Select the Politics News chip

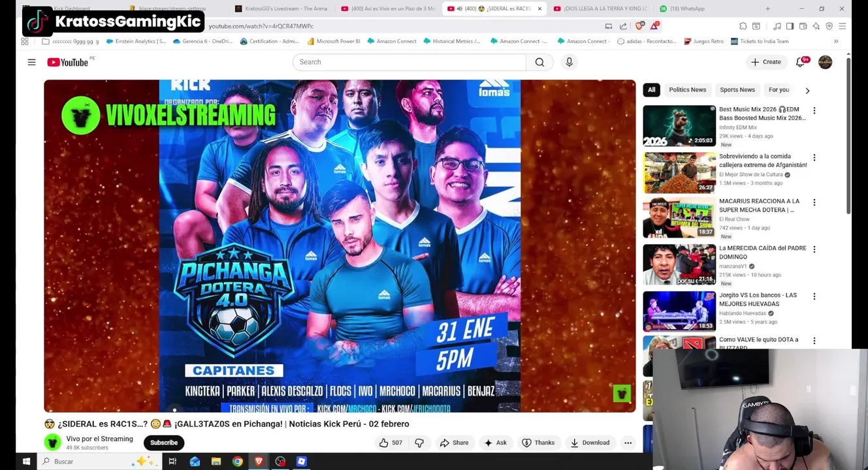[687, 90]
